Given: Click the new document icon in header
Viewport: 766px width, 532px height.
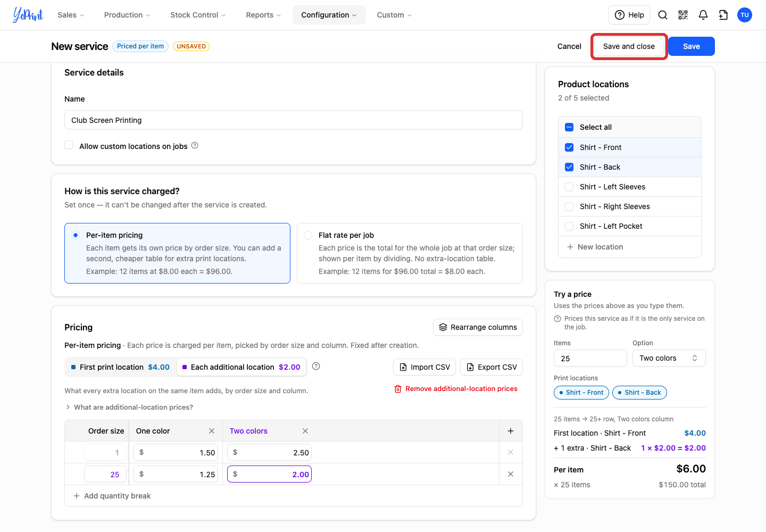Looking at the screenshot, I should [x=723, y=15].
